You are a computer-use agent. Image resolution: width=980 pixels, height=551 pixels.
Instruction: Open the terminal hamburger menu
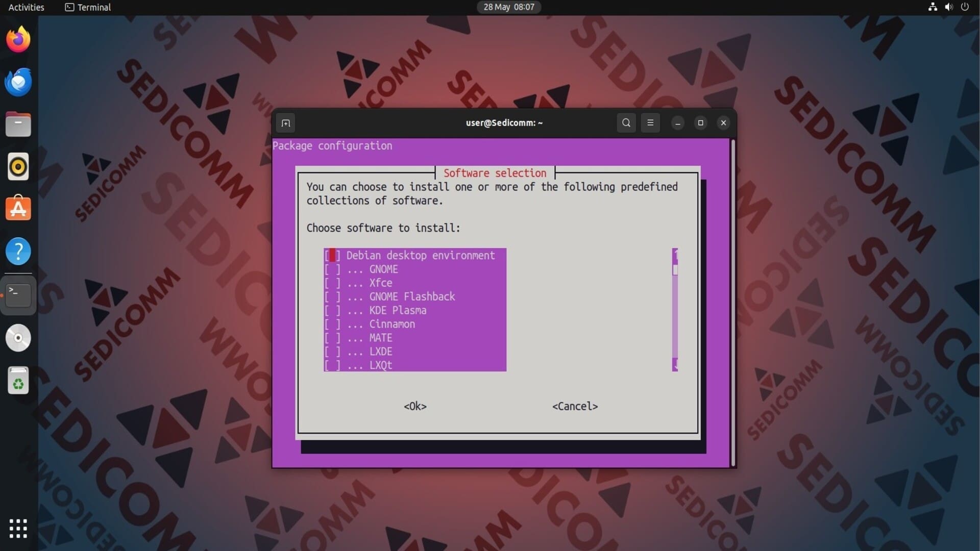point(650,123)
